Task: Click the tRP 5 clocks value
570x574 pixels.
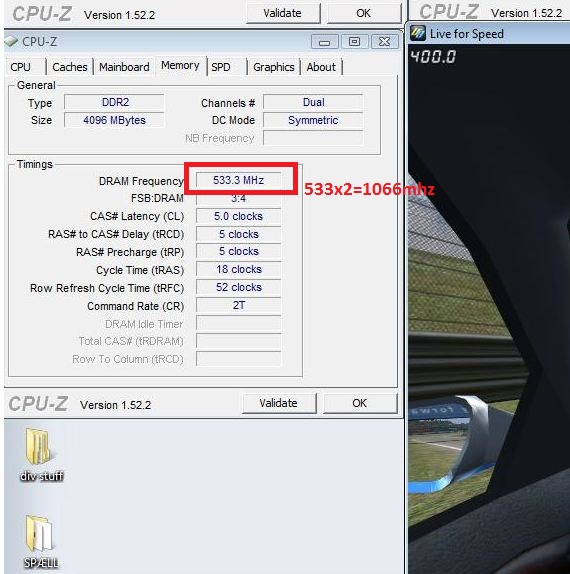Action: [x=239, y=251]
